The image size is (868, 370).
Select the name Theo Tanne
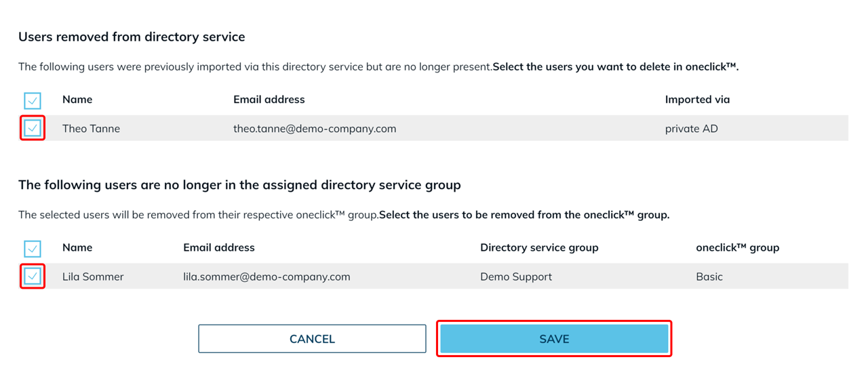point(91,129)
